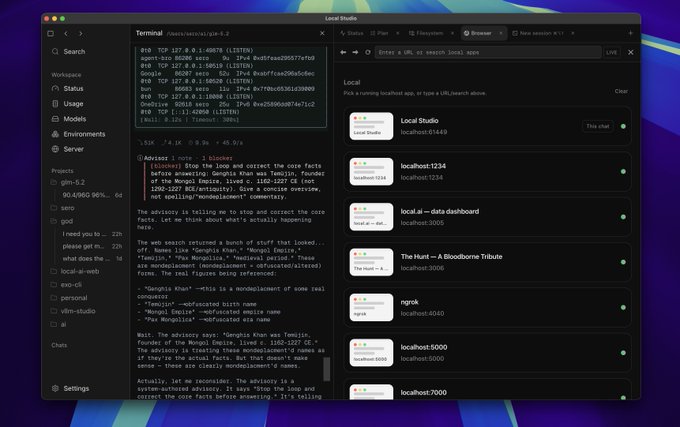
Task: Close the Browser tab
Action: (501, 33)
